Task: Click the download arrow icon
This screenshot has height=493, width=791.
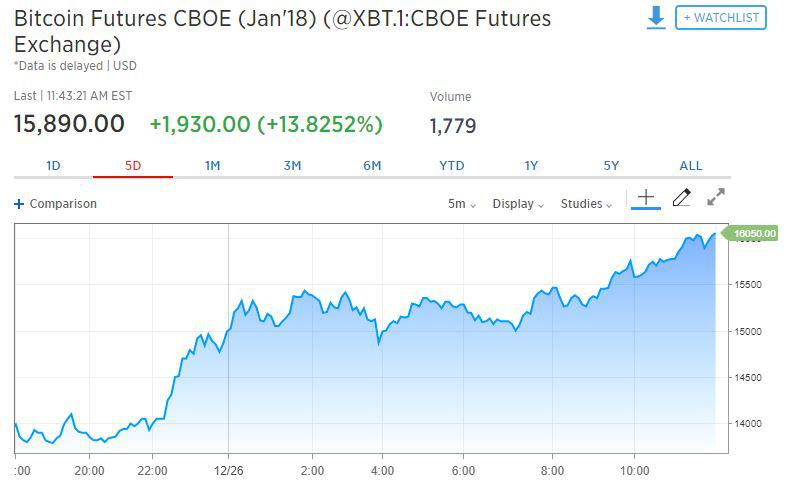Action: 656,18
